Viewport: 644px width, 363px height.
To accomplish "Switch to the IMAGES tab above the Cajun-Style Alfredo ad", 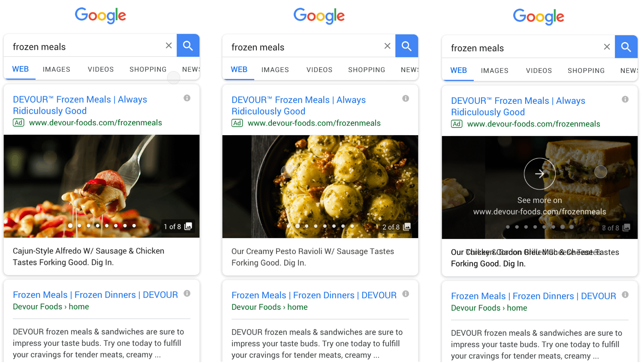I will [56, 70].
